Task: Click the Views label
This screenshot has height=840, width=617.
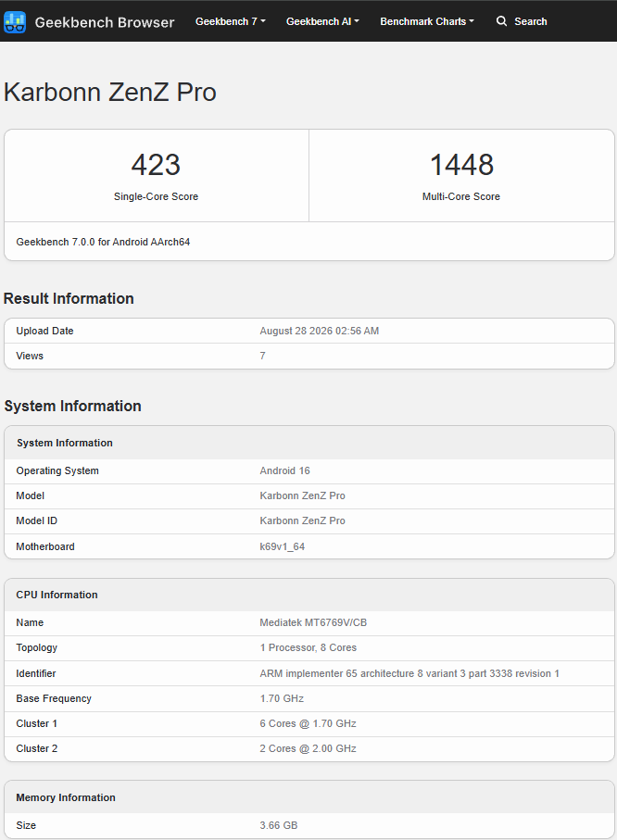Action: [30, 356]
